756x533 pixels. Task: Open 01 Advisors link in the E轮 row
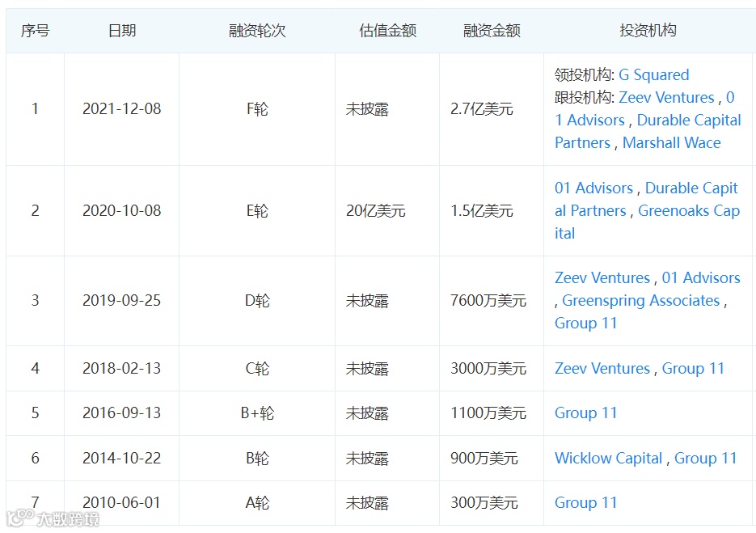593,188
